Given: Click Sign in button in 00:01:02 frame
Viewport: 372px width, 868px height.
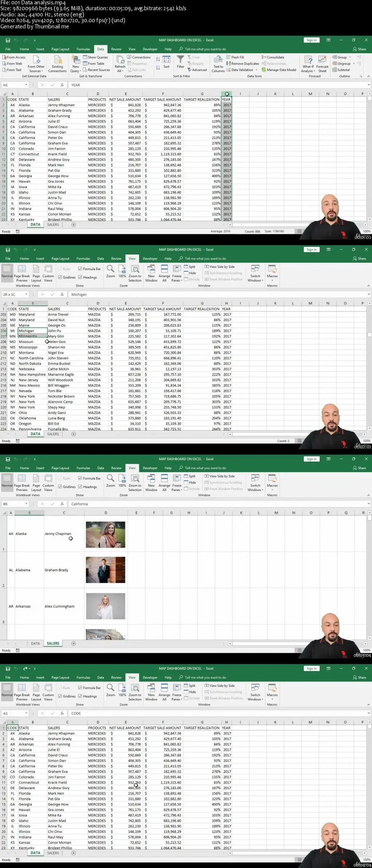Looking at the screenshot, I should tap(311, 40).
